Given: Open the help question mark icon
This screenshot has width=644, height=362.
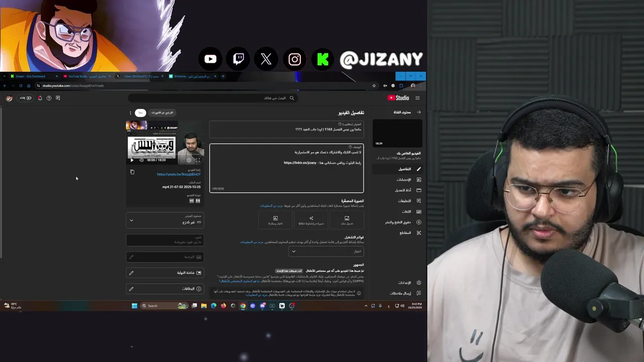Looking at the screenshot, I should (49, 98).
